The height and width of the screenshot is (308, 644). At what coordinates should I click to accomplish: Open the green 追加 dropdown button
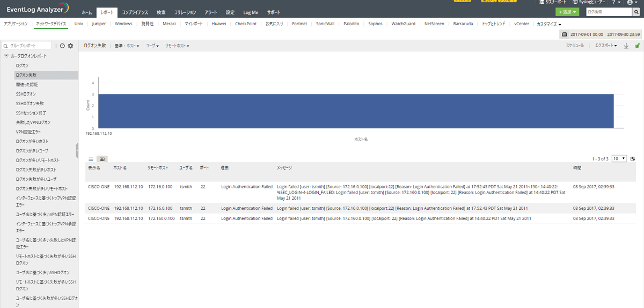tap(567, 11)
